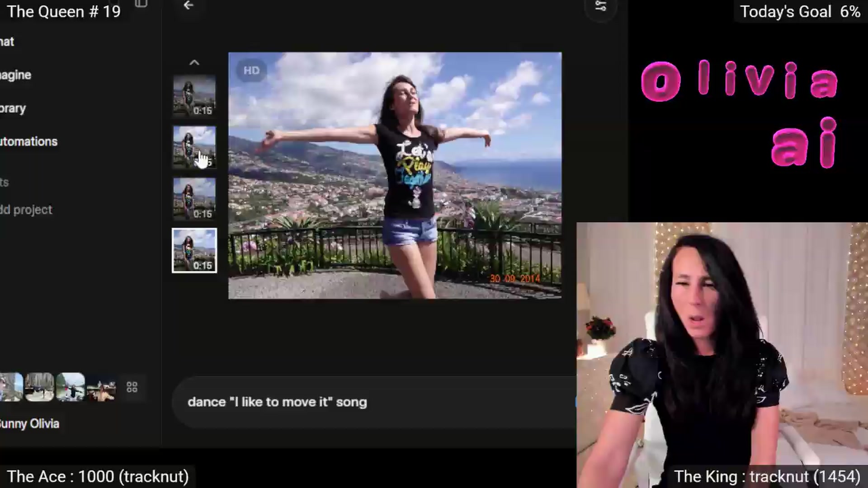Viewport: 868px width, 488px height.
Task: Click "The Queen # 19" overlay text
Action: 64,11
